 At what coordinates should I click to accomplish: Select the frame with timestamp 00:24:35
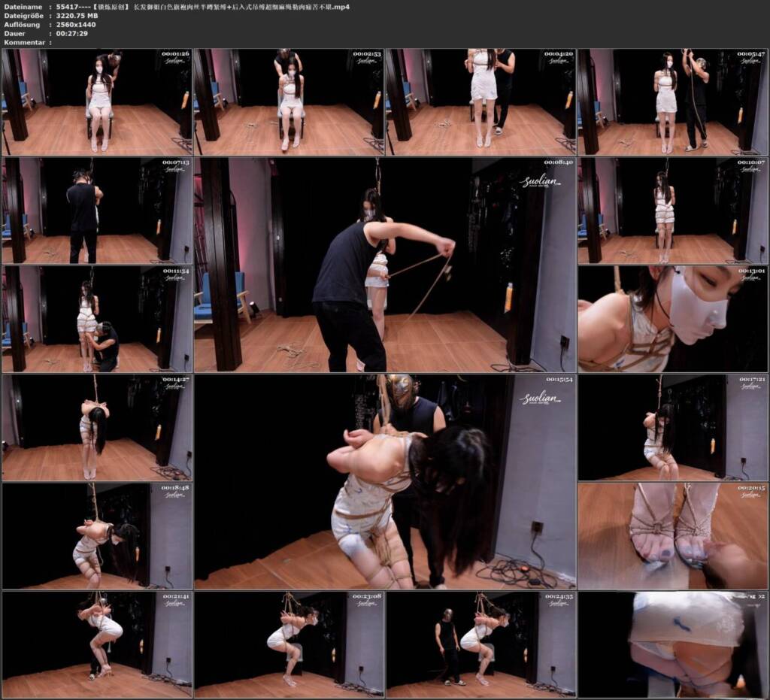(480, 644)
